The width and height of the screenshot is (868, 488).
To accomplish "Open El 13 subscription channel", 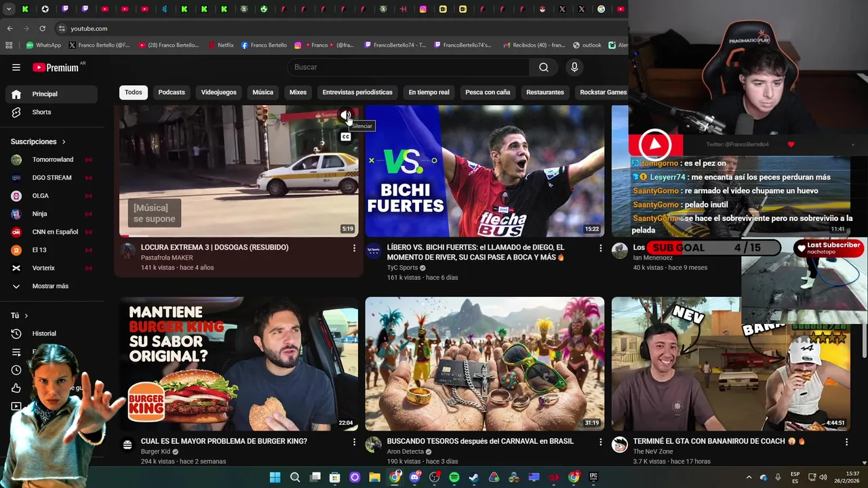I will [52, 250].
